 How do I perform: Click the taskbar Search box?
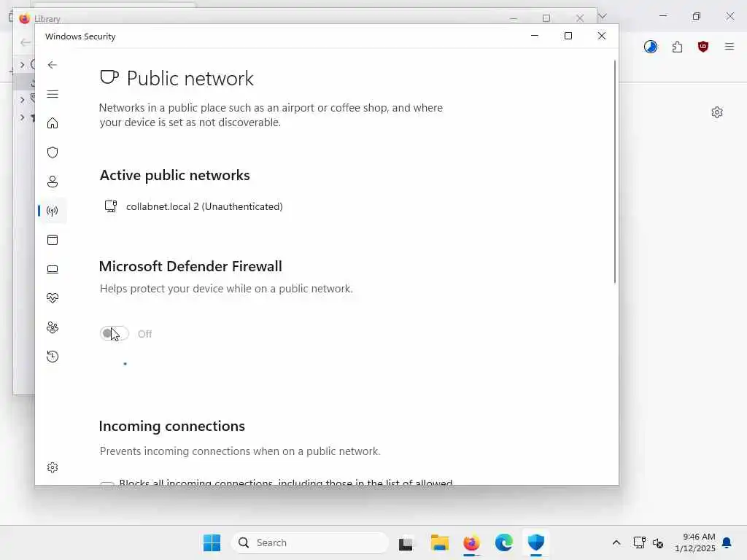coord(310,542)
